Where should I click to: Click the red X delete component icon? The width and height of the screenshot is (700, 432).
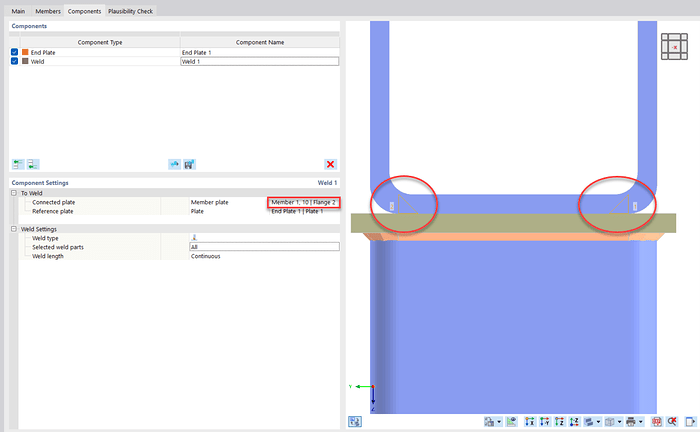(330, 164)
